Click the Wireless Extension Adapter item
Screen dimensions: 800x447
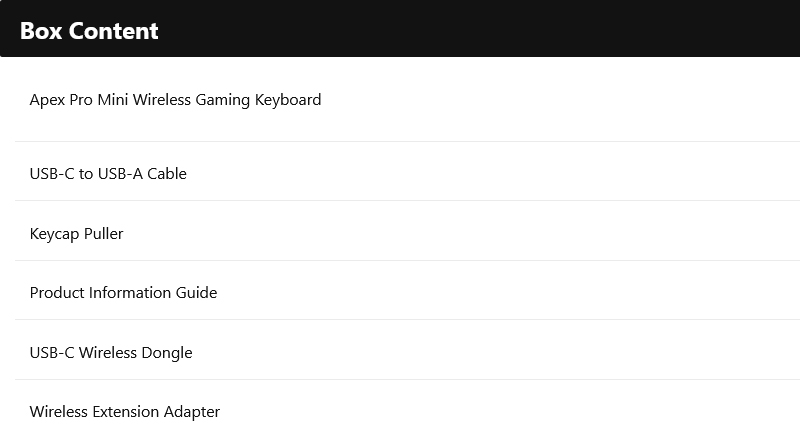click(408, 411)
